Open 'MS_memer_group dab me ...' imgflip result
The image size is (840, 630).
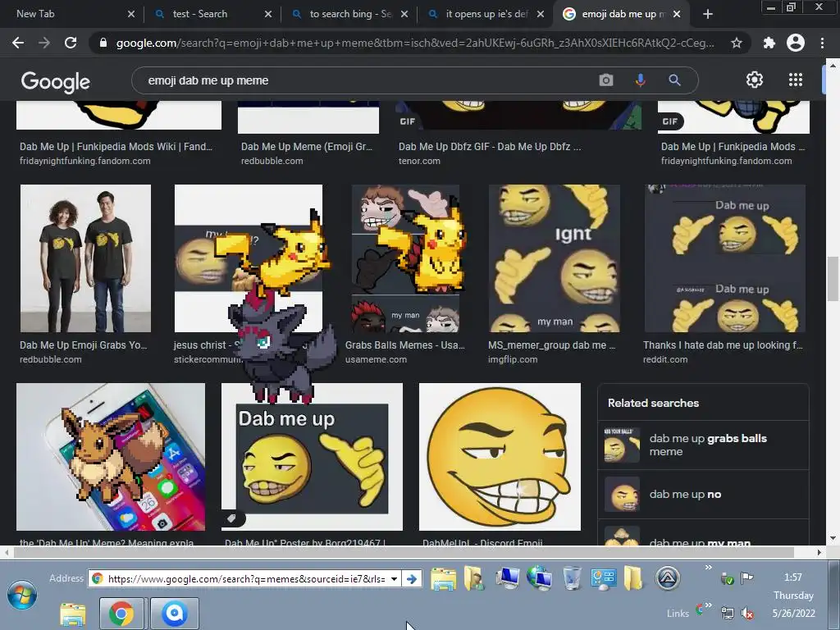pyautogui.click(x=552, y=345)
